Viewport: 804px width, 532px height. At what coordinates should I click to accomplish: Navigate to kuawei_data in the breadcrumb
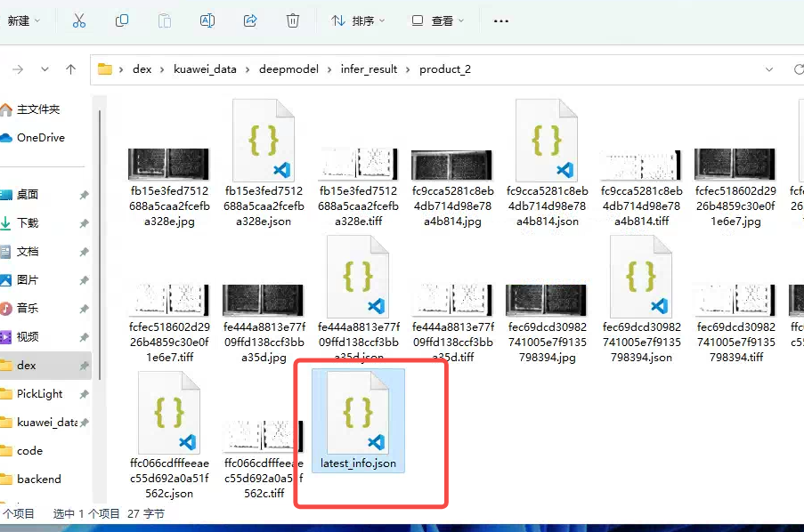pos(205,69)
